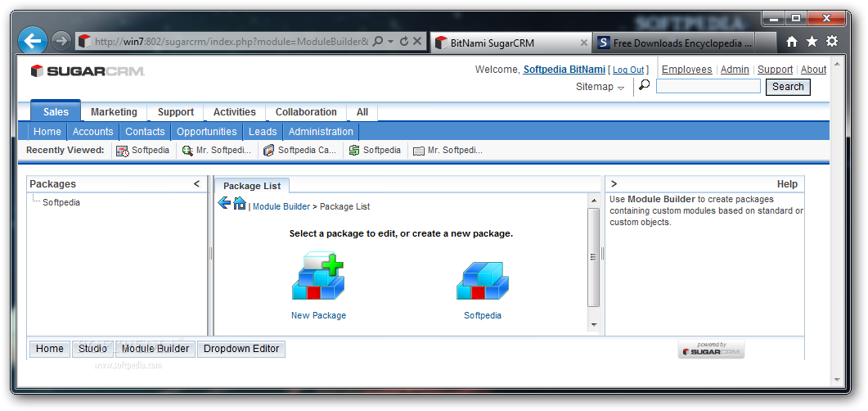Open the browser Tools gear icon
The width and height of the screenshot is (868, 411).
832,42
